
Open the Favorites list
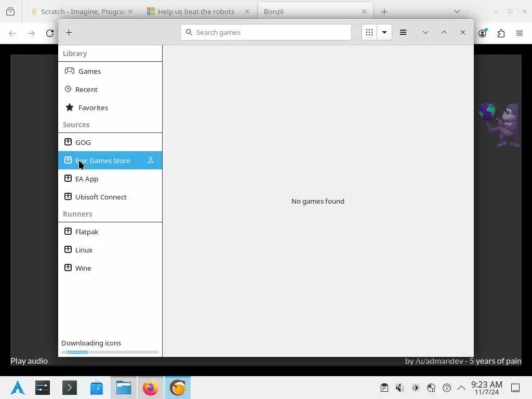pyautogui.click(x=110, y=108)
